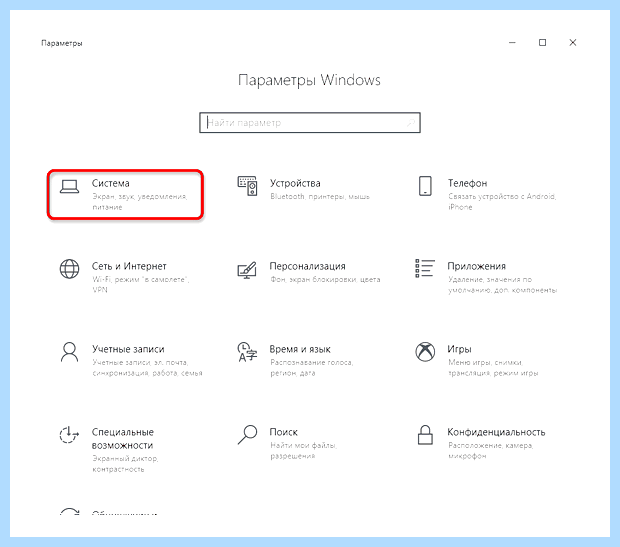The image size is (620, 547).
Task: Click 'Удаление, значения по умолчанию' description
Action: pyautogui.click(x=503, y=285)
